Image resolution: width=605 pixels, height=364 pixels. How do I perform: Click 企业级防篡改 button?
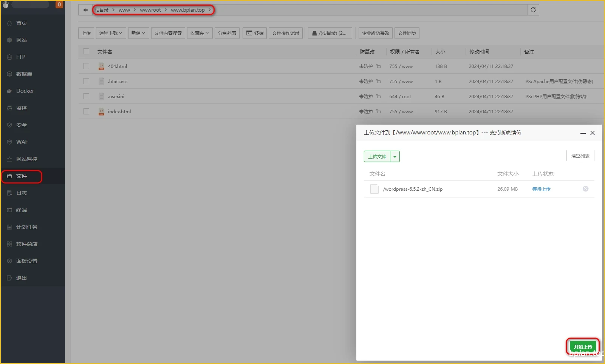(x=376, y=33)
